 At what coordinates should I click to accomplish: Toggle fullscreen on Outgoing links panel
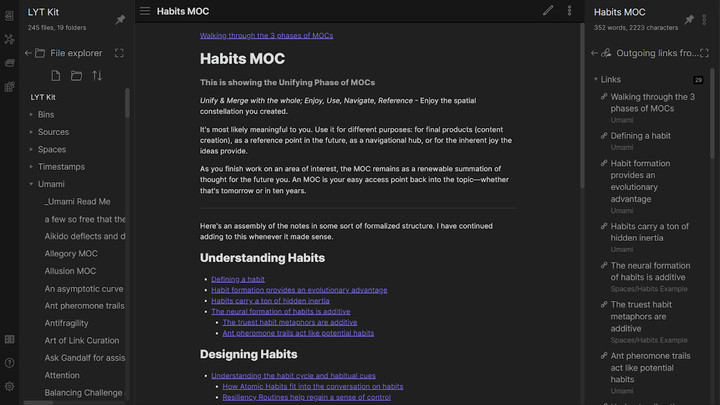pos(710,53)
